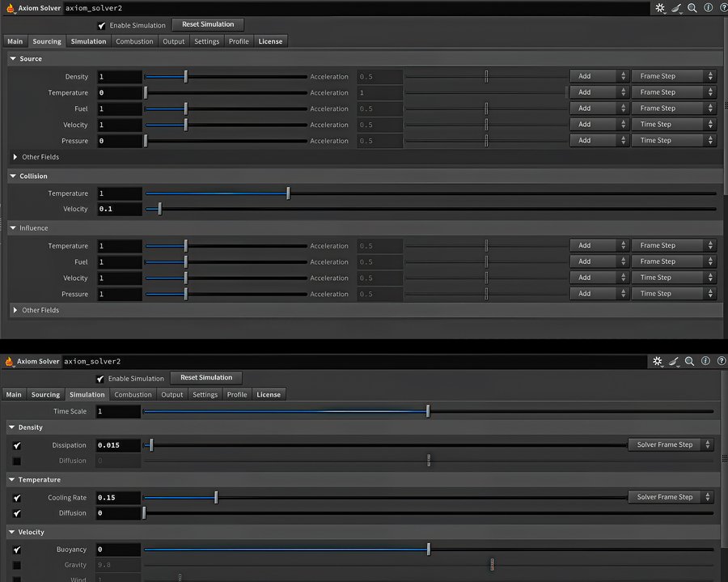
Task: Open Source Fuel Frame Step dropdown
Action: coord(674,108)
